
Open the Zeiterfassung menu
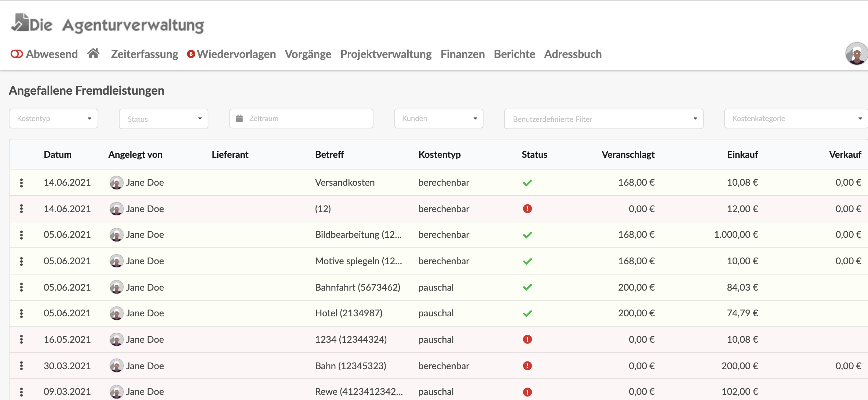(145, 54)
